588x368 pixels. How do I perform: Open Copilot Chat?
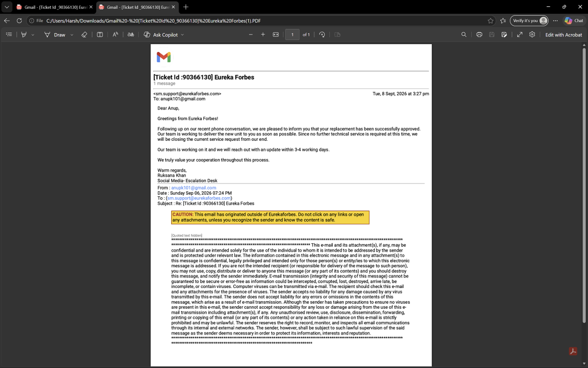tap(574, 21)
